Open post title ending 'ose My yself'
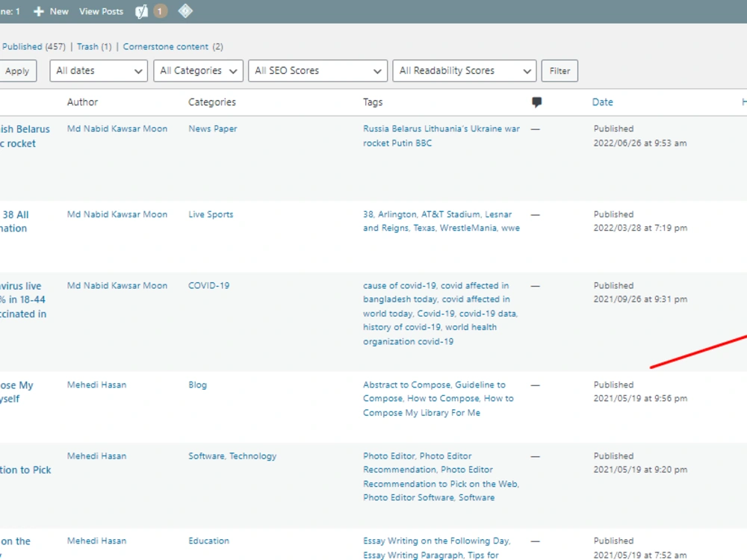 [16, 392]
